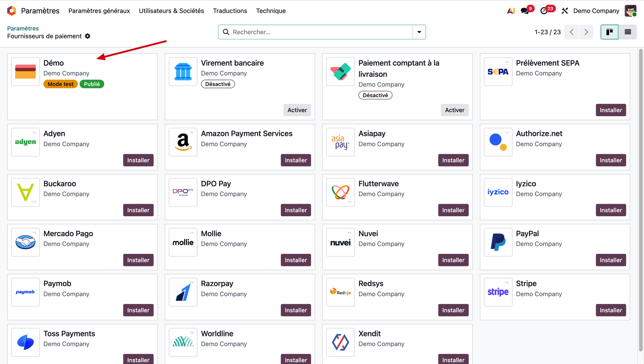Open the Paramètres généraux menu
The image size is (644, 364).
(x=99, y=11)
